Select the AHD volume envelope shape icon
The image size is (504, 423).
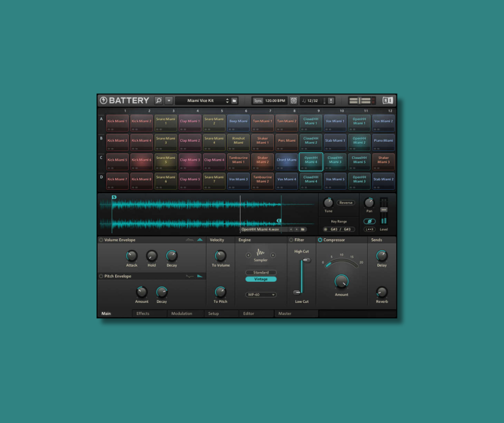(x=199, y=240)
